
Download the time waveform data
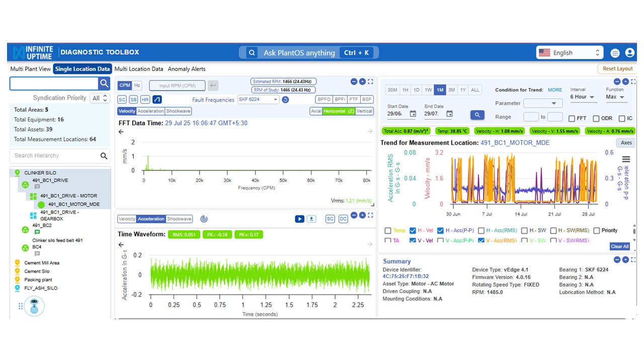[311, 219]
